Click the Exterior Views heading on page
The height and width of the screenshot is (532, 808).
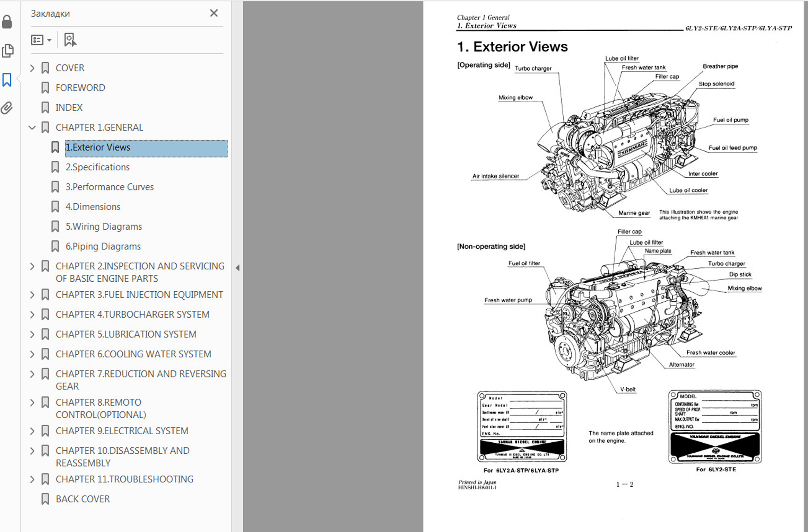(512, 47)
